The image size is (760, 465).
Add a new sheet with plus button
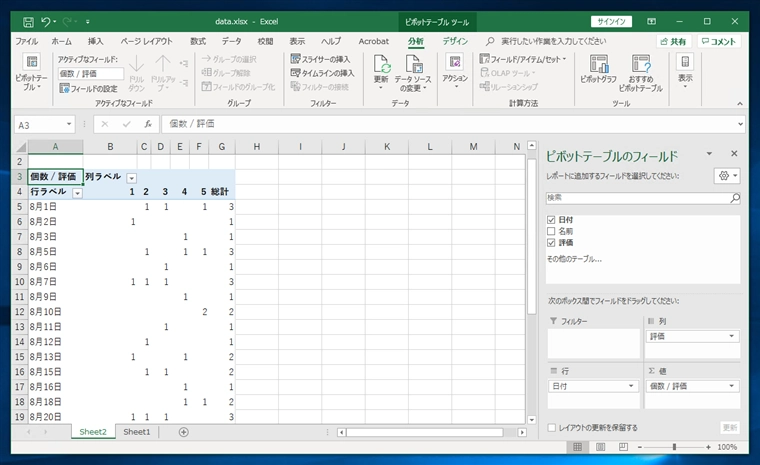(x=183, y=432)
